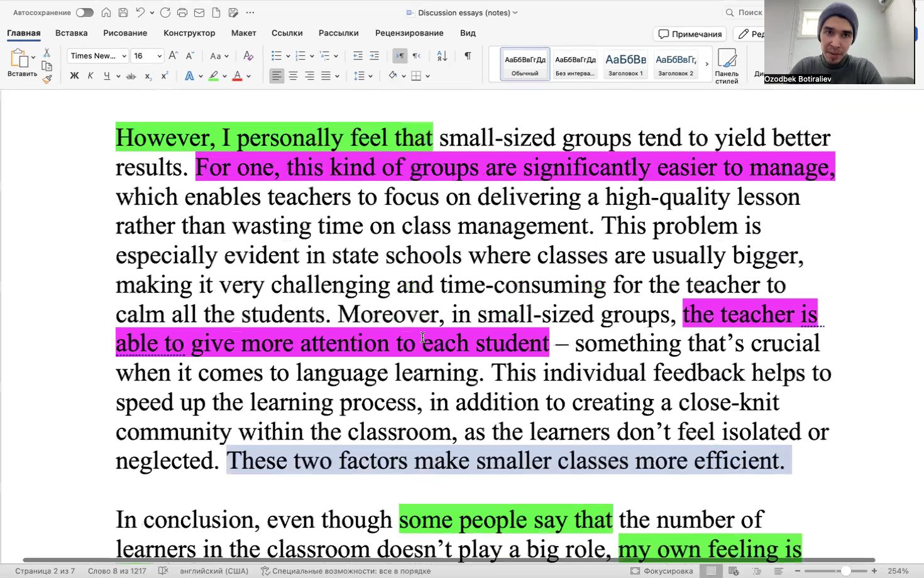Click the Undo arrow icon
The height and width of the screenshot is (578, 924).
[138, 12]
